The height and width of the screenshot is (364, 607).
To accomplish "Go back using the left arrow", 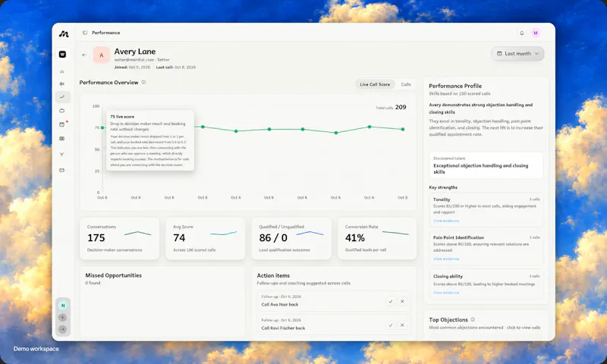I will coord(84,55).
